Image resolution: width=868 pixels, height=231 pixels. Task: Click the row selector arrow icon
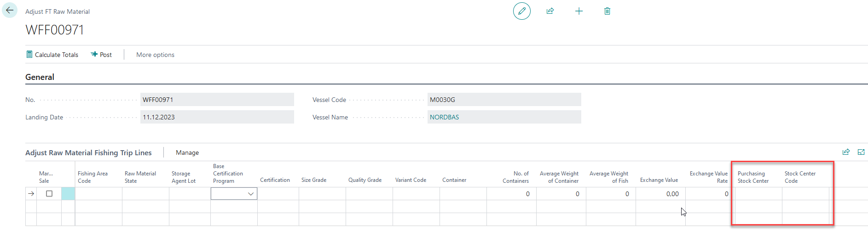31,194
